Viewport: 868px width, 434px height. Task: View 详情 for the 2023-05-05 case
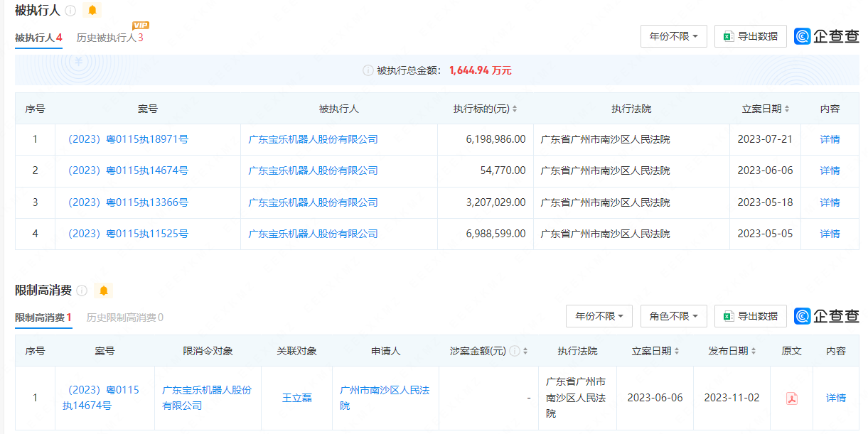[x=830, y=234]
